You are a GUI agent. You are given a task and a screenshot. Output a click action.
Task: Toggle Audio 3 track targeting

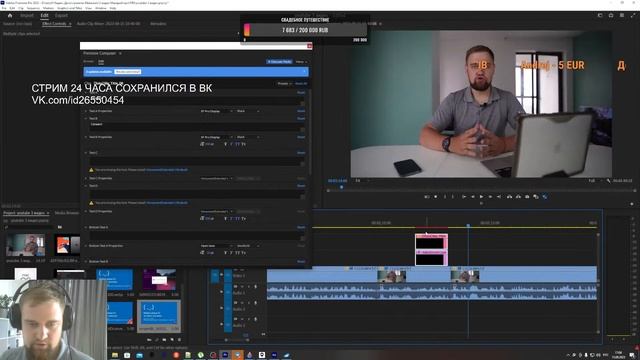click(228, 325)
